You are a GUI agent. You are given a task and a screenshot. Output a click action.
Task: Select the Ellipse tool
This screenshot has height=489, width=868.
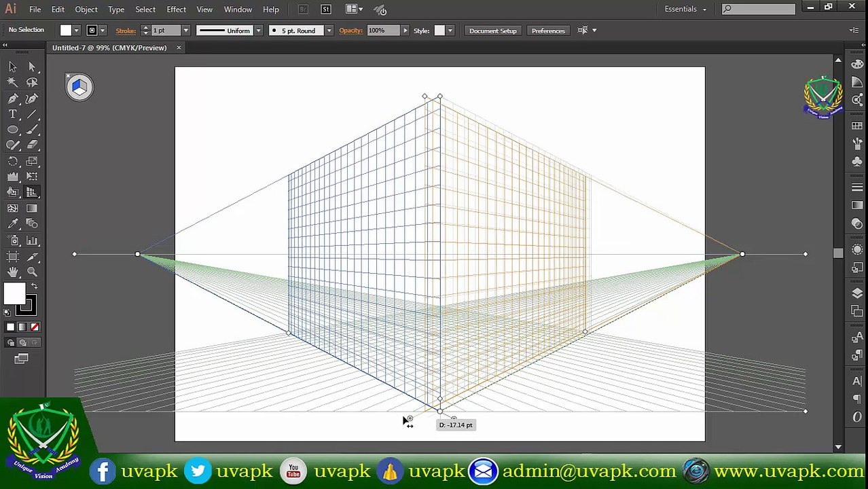point(12,130)
